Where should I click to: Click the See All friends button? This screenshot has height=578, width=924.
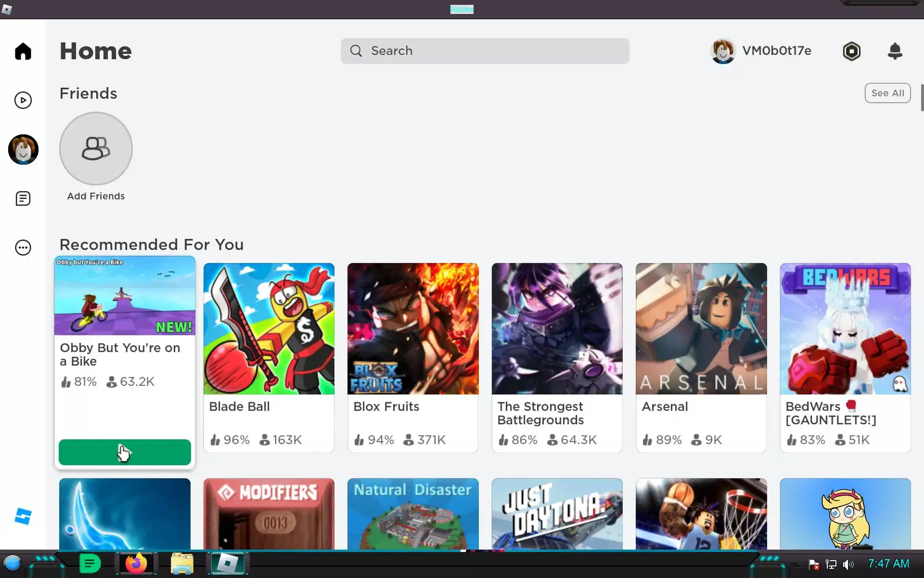887,93
